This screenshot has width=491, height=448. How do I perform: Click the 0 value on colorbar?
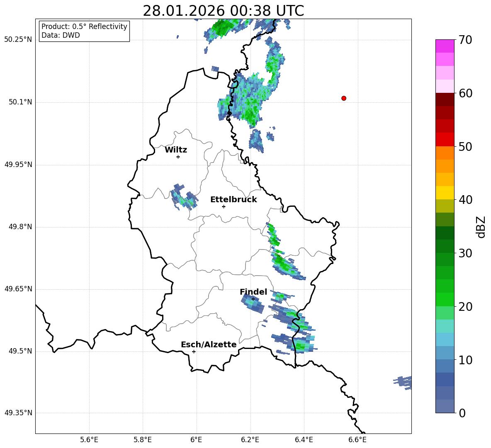462,413
